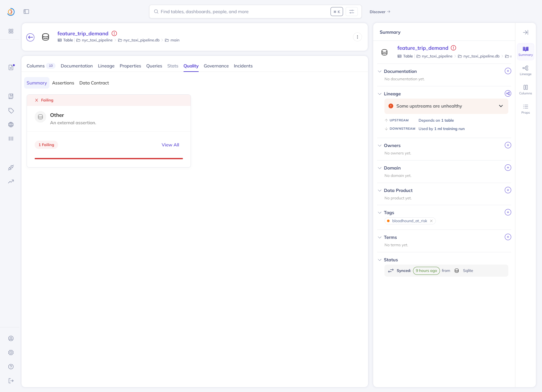The height and width of the screenshot is (392, 542).
Task: Open the Data Contract sub-tab
Action: (94, 83)
